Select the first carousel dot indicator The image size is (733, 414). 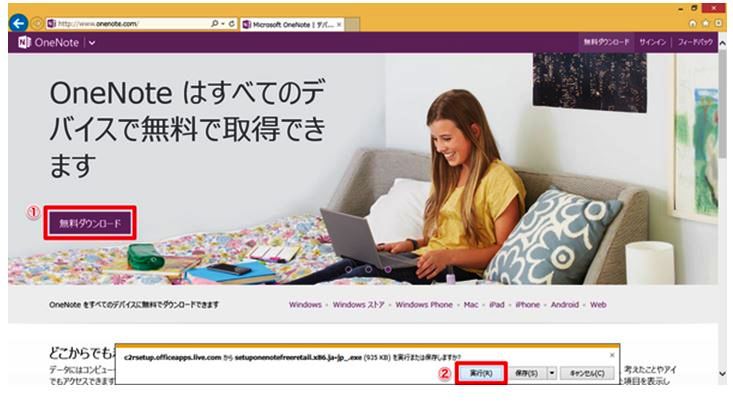[x=348, y=269]
